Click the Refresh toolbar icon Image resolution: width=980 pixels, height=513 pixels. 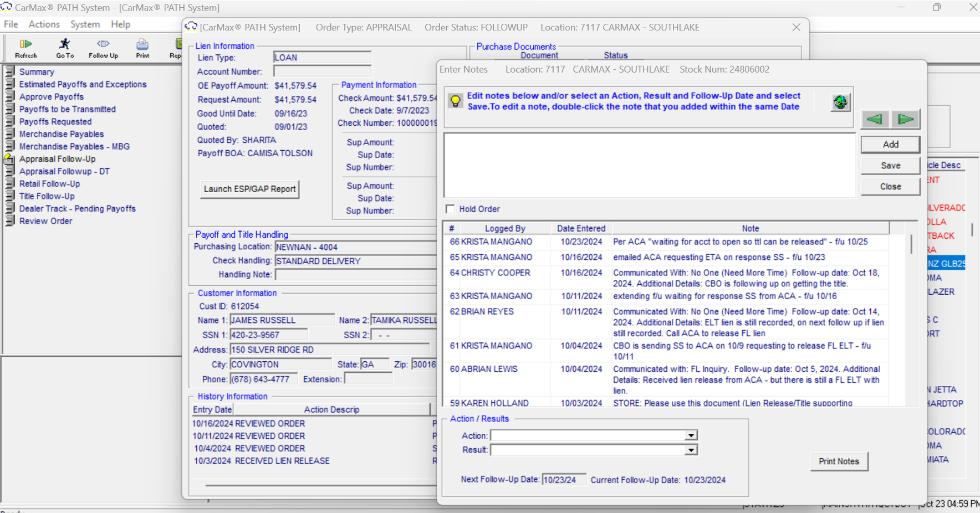point(26,48)
